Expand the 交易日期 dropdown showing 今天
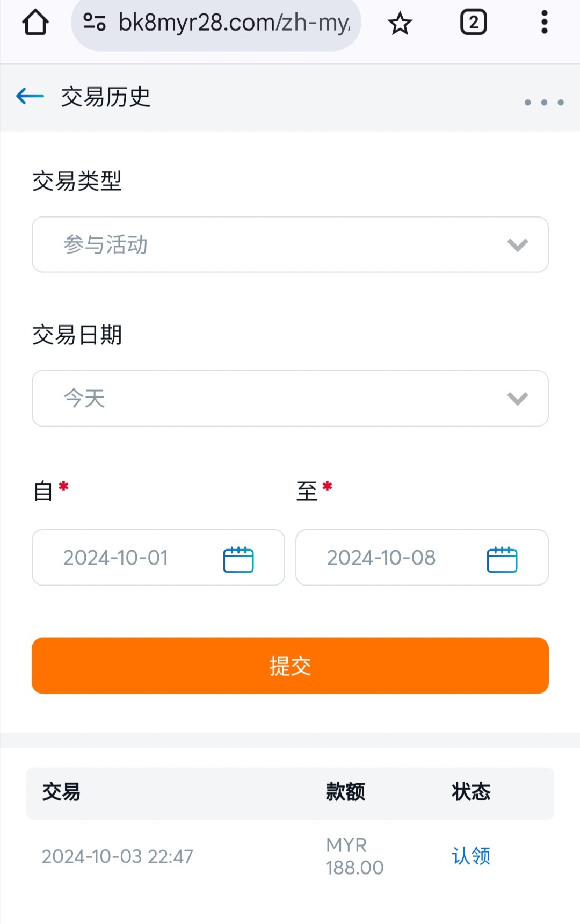 pos(290,399)
